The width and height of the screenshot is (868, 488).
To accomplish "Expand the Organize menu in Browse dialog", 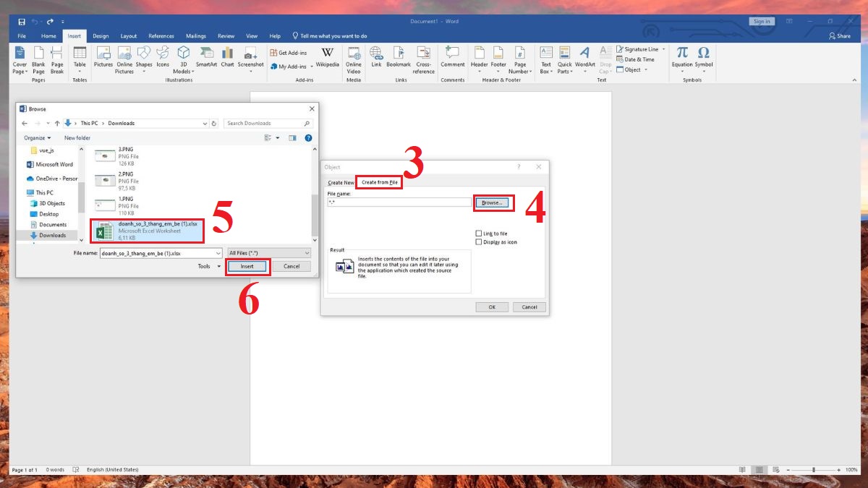I will (38, 137).
